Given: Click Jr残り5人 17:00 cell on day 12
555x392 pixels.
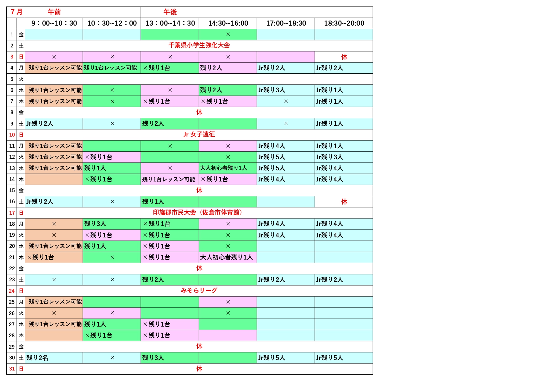Looking at the screenshot, I should pyautogui.click(x=286, y=157).
